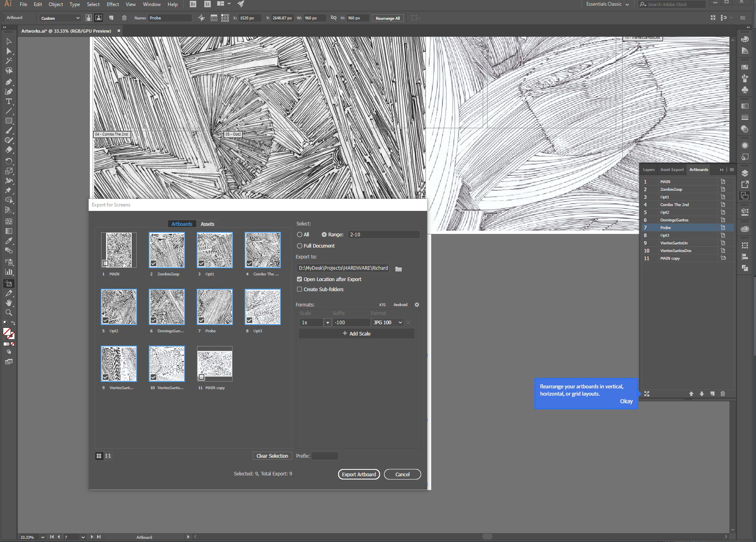
Task: Click the Clear Selection button
Action: point(272,456)
